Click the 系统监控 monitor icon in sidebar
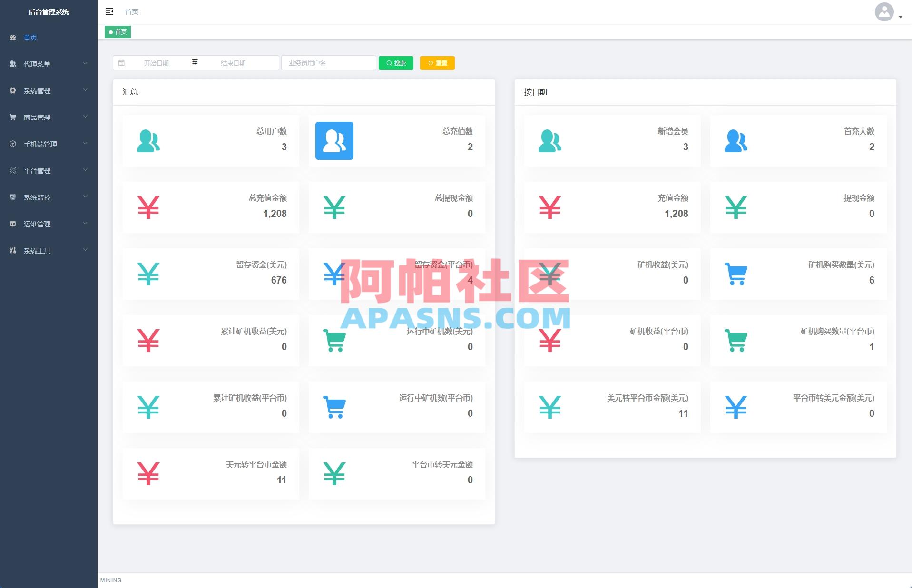 pyautogui.click(x=13, y=197)
